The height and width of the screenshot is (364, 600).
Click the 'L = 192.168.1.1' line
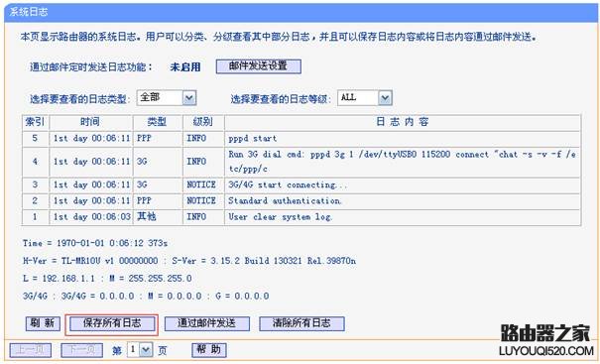(x=107, y=279)
